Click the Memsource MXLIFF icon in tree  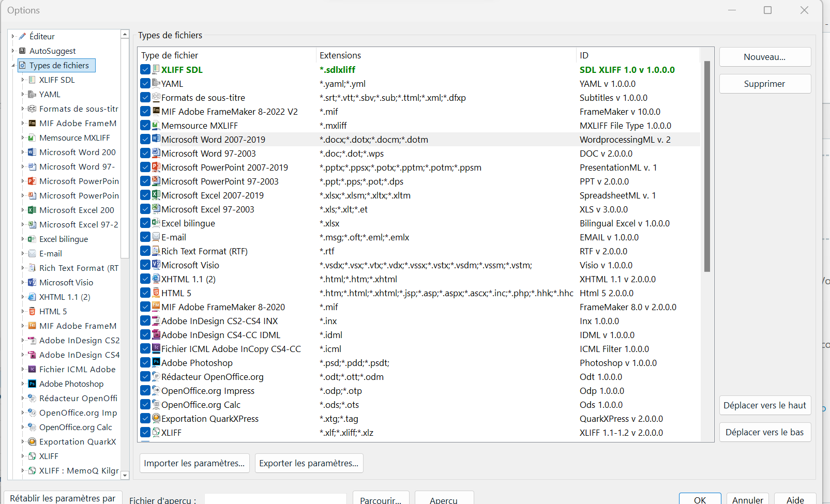pos(32,138)
